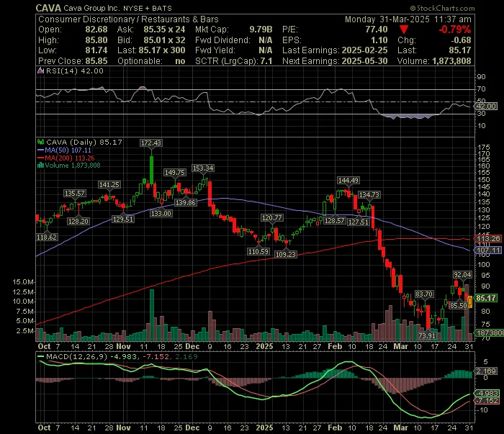Click the -7.152 signal axis tag
The height and width of the screenshot is (434, 504).
click(487, 401)
